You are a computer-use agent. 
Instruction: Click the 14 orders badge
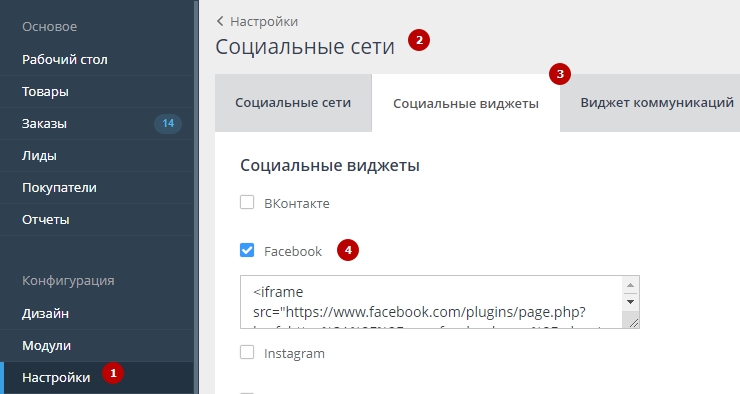[168, 124]
